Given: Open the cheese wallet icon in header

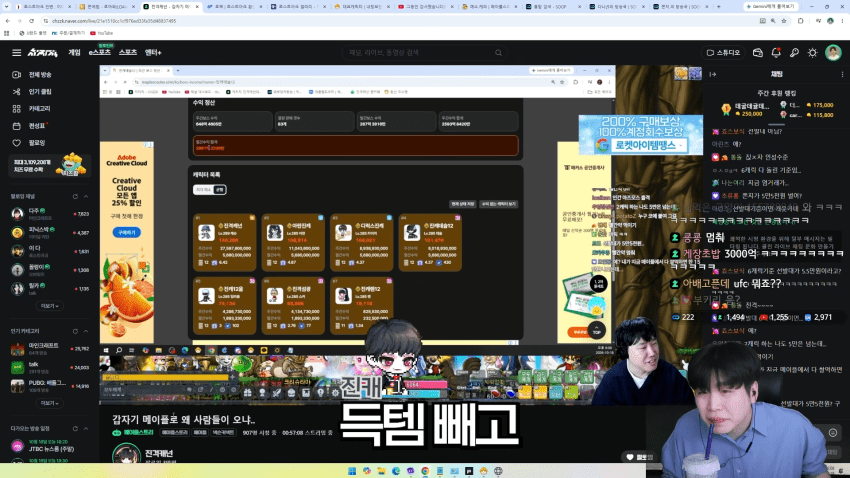Looking at the screenshot, I should [757, 53].
